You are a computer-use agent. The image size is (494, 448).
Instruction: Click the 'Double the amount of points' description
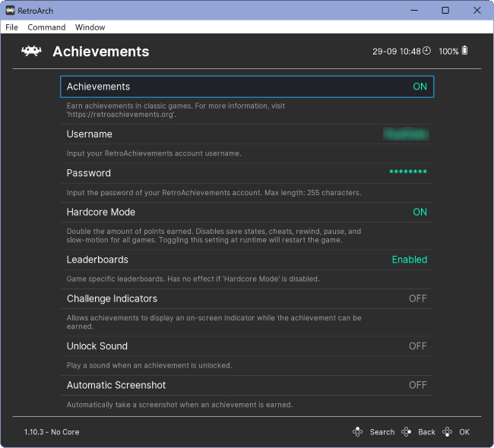click(x=214, y=235)
